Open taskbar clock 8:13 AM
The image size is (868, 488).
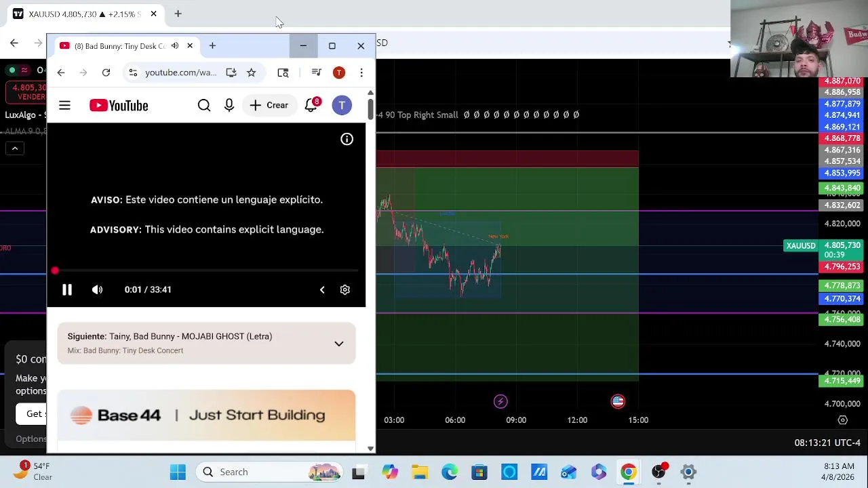click(x=839, y=472)
